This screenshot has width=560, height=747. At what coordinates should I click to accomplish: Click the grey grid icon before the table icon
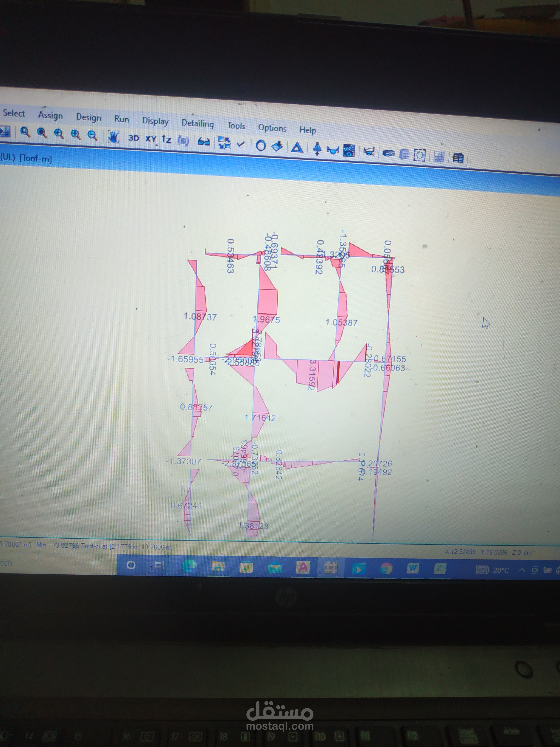tap(439, 157)
